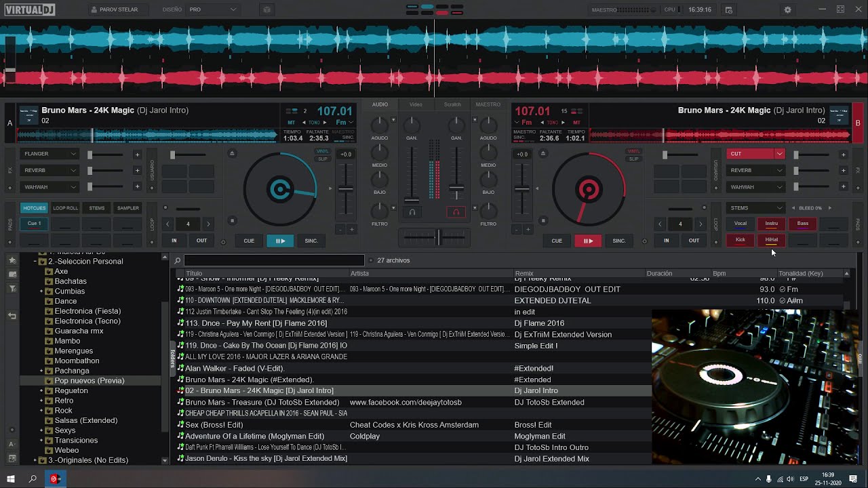This screenshot has width=868, height=488.
Task: Toggle SLIP mode on deck B
Action: [633, 159]
